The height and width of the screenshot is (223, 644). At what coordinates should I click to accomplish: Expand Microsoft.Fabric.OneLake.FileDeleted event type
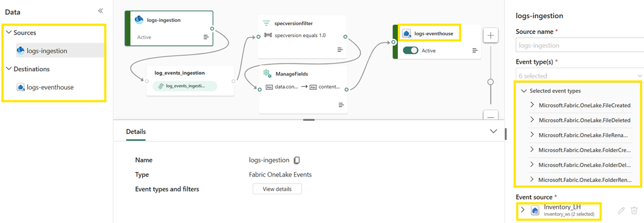pyautogui.click(x=532, y=120)
